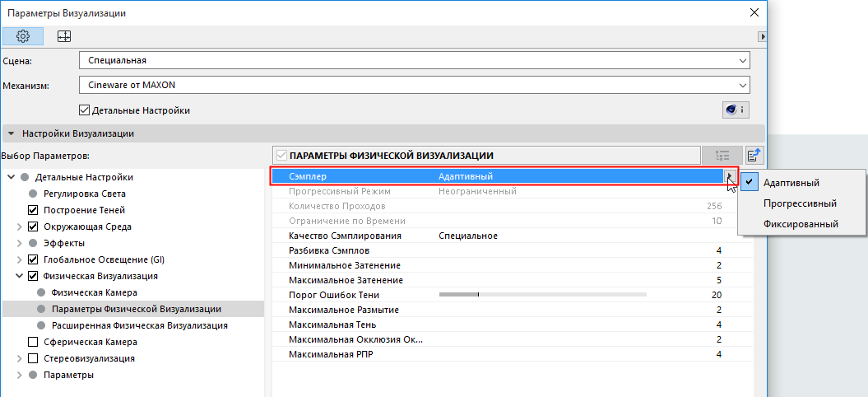This screenshot has height=397, width=868.
Task: Click the Минимальное Затенение value 2
Action: tap(719, 265)
